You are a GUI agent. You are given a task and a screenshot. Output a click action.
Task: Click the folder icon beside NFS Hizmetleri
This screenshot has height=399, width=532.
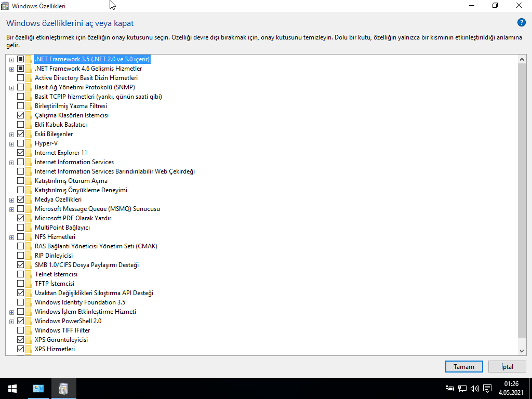pyautogui.click(x=28, y=237)
